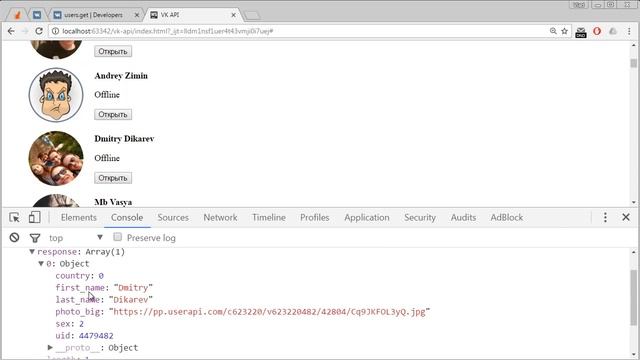Screen dimensions: 640x360
Task: Switch to the first pinned flame tab
Action: (x=17, y=15)
